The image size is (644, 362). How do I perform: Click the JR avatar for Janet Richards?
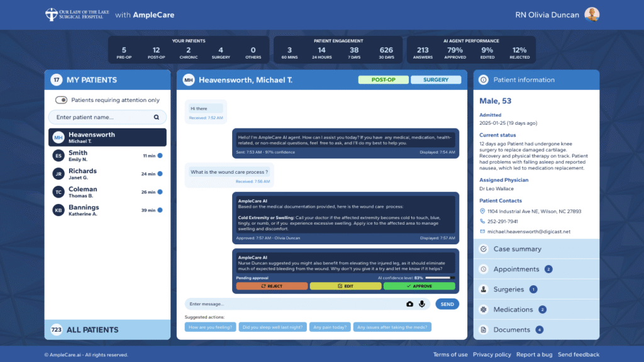click(58, 174)
